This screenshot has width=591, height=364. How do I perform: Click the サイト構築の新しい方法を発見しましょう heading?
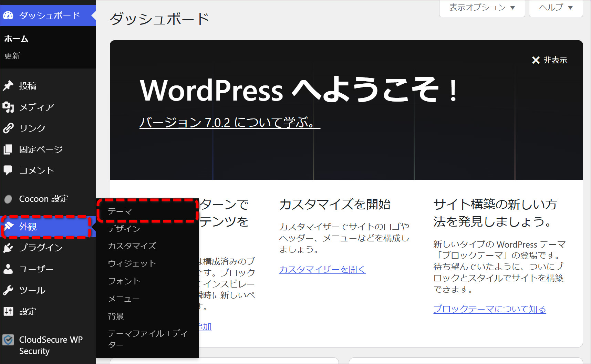[495, 213]
